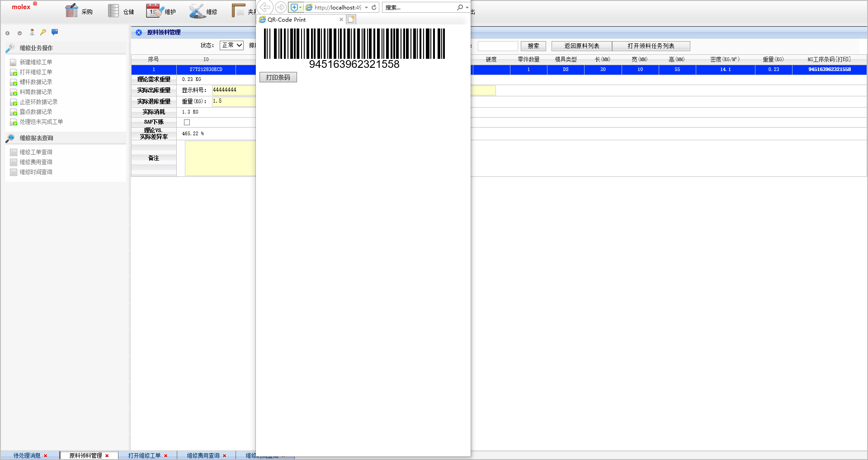Click the 密度(KG/M³) column header
Screen dimensions: 868x460
click(x=725, y=59)
